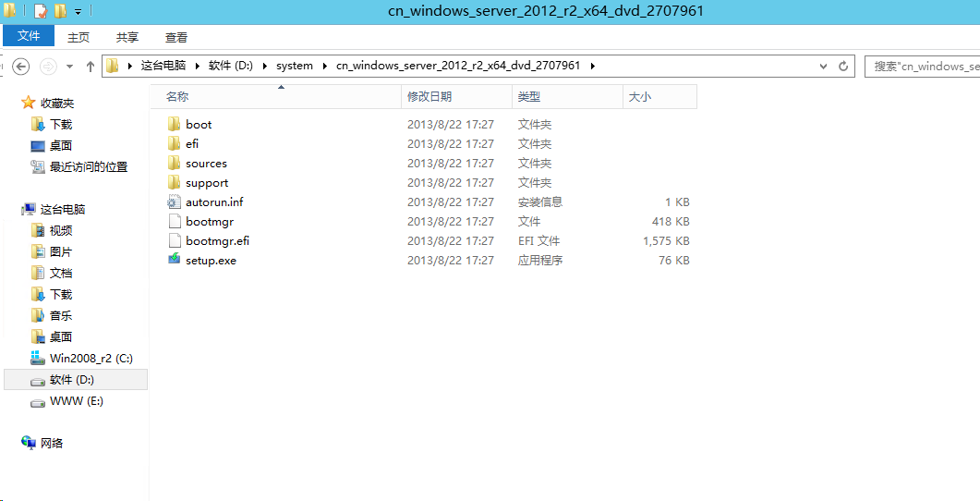Click the search box for this folder
The image size is (980, 501).
923,66
